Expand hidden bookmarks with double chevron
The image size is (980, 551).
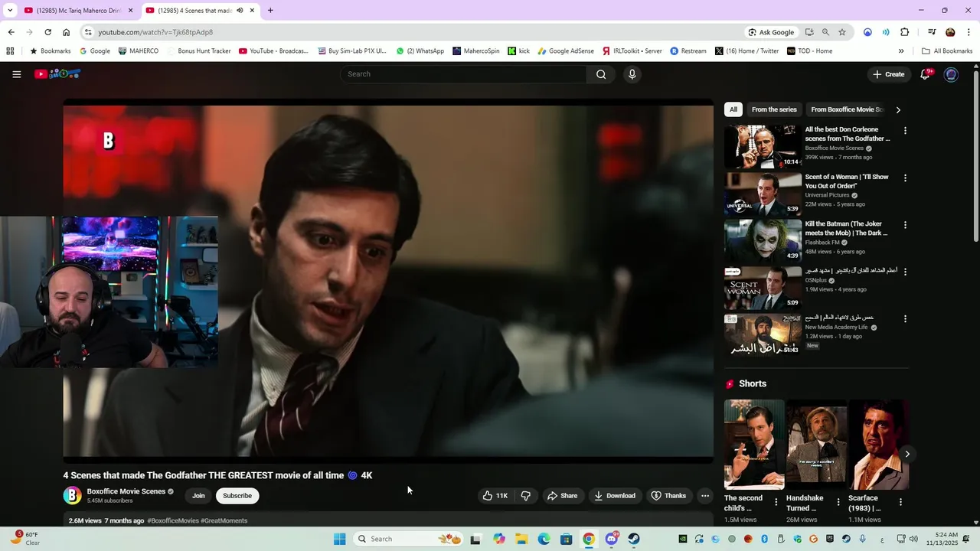(901, 51)
